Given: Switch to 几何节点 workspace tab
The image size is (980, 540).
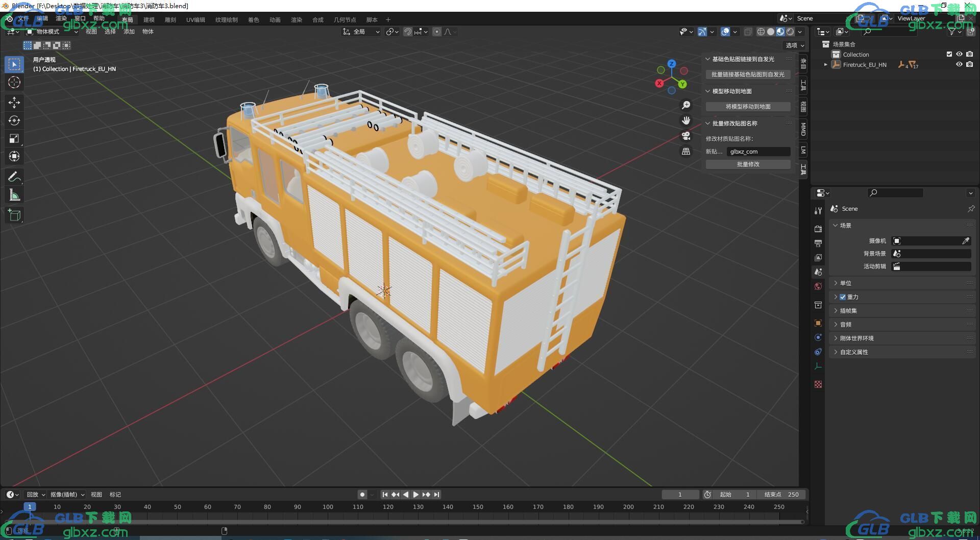Looking at the screenshot, I should (x=345, y=20).
